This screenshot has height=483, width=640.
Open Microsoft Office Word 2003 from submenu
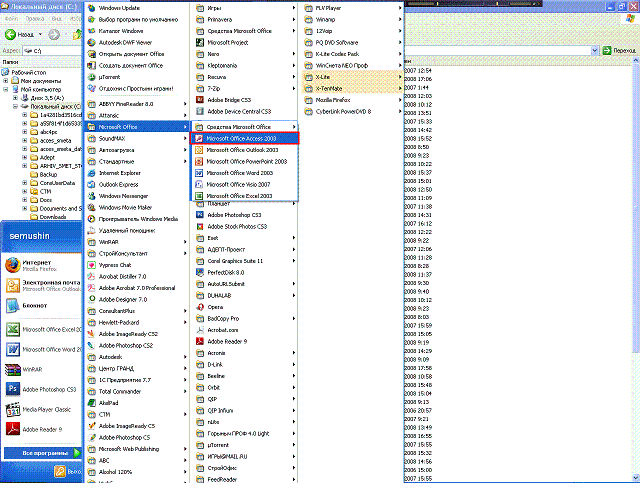pyautogui.click(x=245, y=173)
